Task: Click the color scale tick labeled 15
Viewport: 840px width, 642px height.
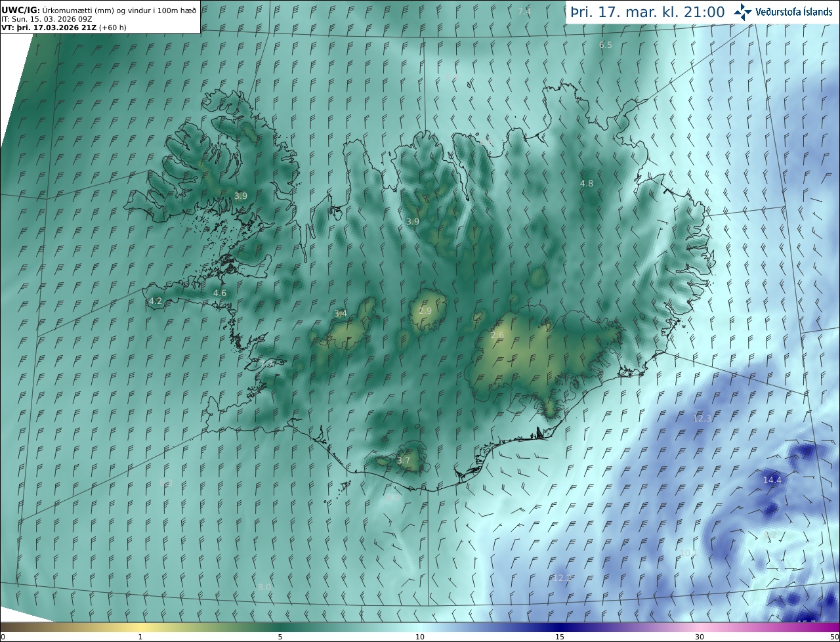Action: coord(560,637)
